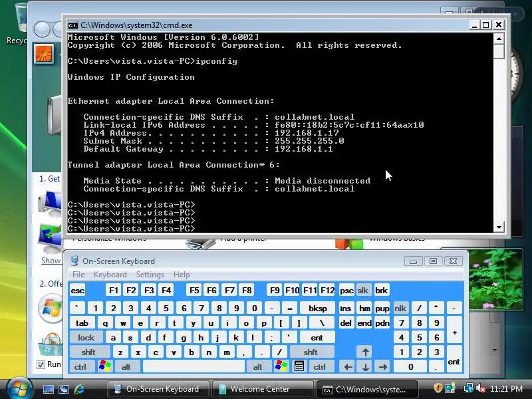Open the Windows Start orb
This screenshot has width=532, height=399.
(x=19, y=388)
